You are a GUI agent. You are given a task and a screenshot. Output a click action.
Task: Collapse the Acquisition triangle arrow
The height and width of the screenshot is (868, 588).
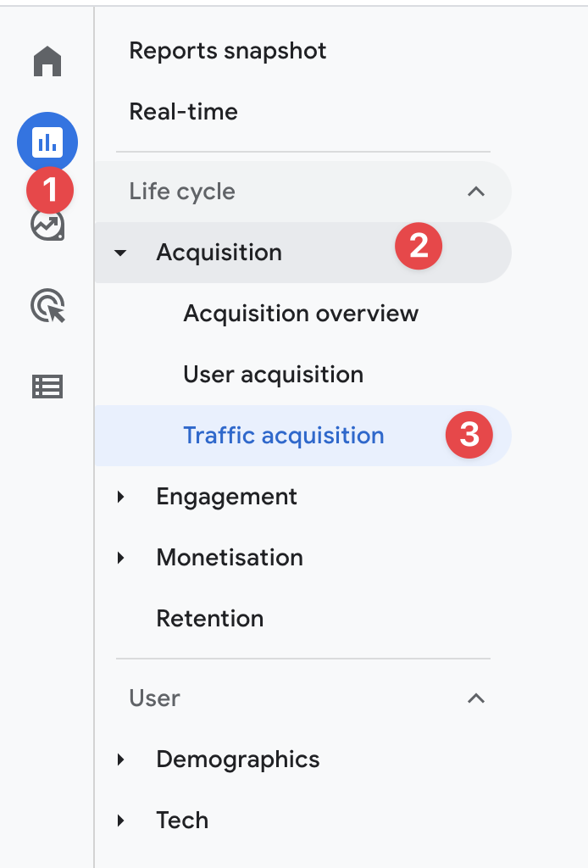[120, 253]
